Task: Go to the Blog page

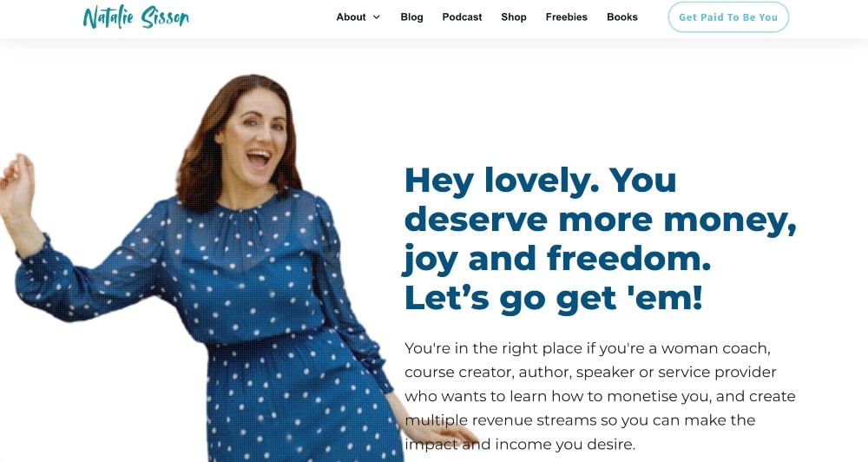Action: click(411, 17)
